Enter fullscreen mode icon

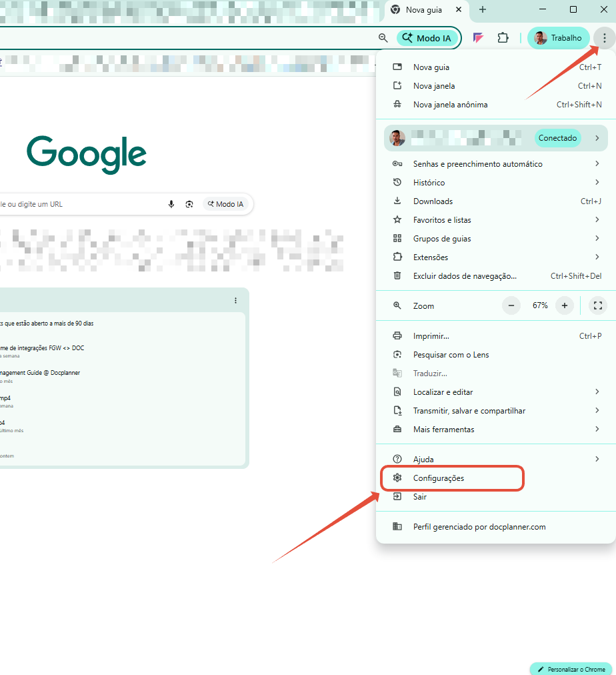pos(598,305)
